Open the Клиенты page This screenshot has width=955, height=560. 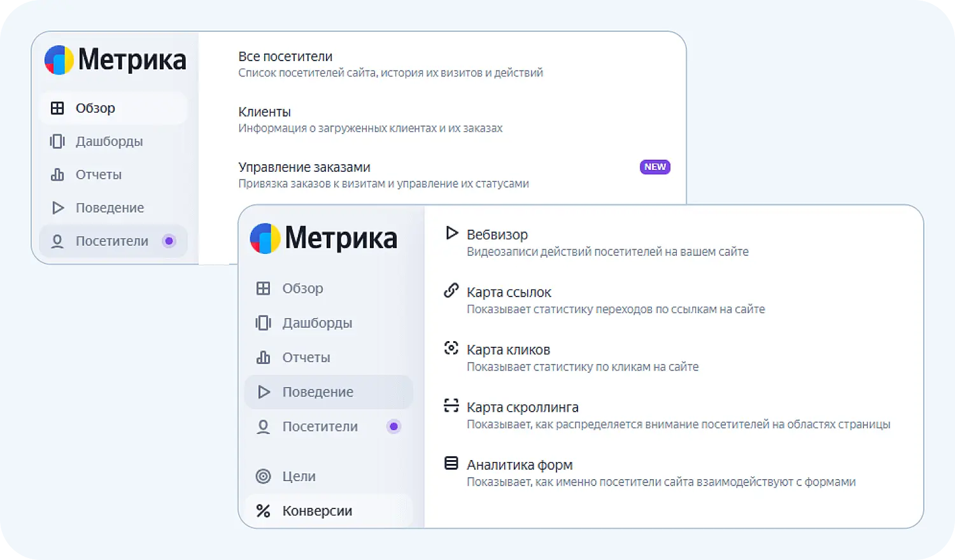click(264, 111)
